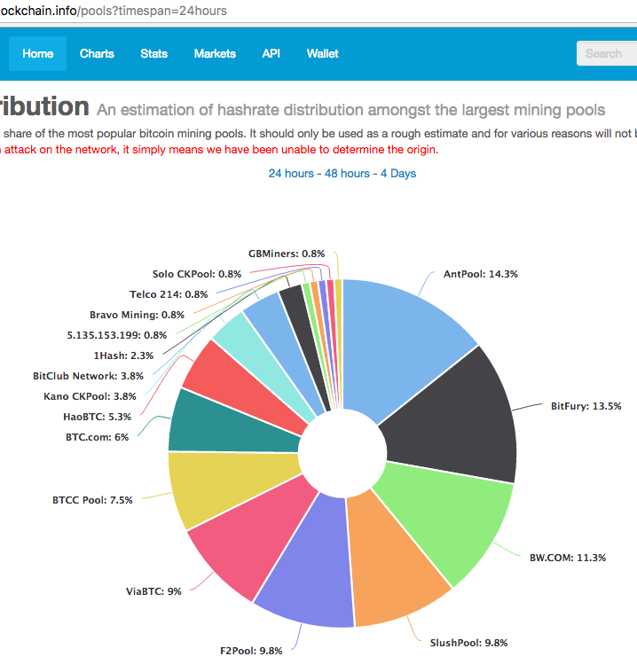Click the 'Solo CKPool: 0.8%' label
This screenshot has height=672, width=637.
[197, 274]
